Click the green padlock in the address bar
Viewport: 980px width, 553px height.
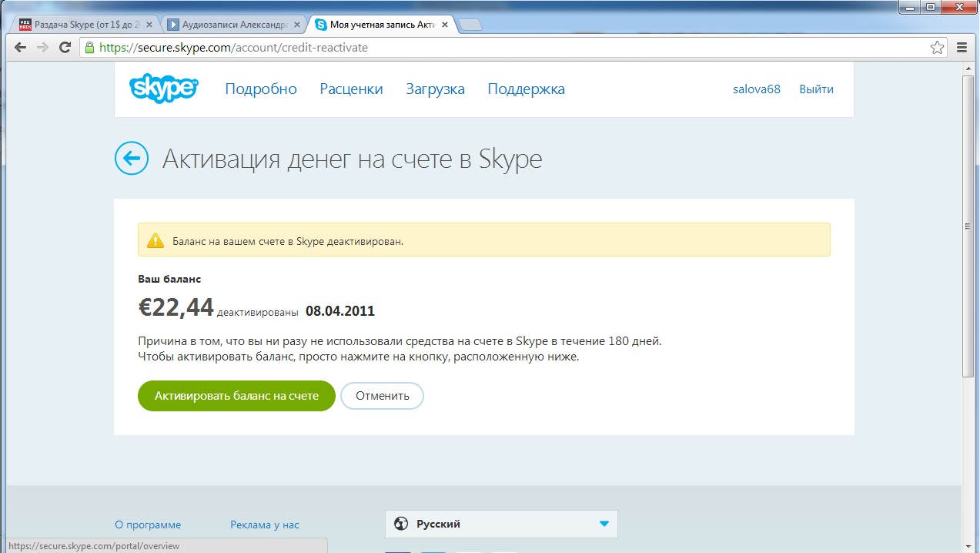click(89, 48)
